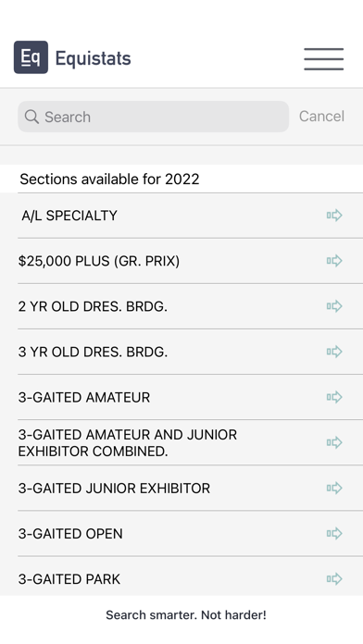Viewport: 363px width, 644px height.
Task: Open arrow for Amateur and Junior Exhibitor Combined
Action: [x=334, y=442]
